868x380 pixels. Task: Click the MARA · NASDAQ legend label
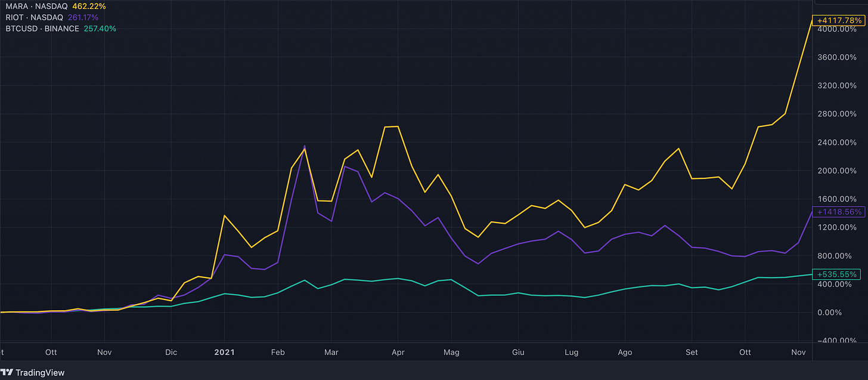click(x=37, y=6)
